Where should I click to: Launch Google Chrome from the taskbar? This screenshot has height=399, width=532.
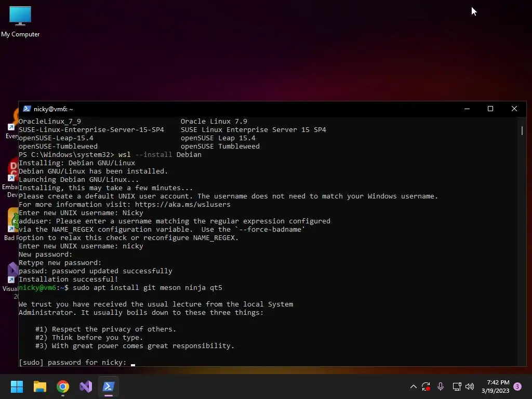(x=63, y=387)
